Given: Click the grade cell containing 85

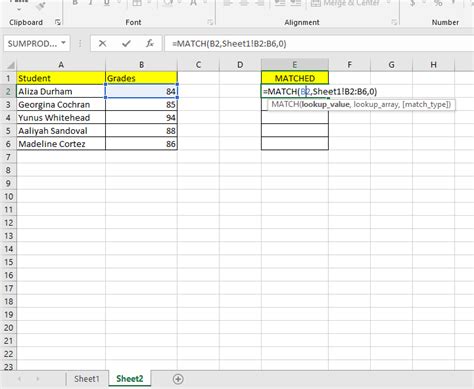Looking at the screenshot, I should click(x=142, y=105).
